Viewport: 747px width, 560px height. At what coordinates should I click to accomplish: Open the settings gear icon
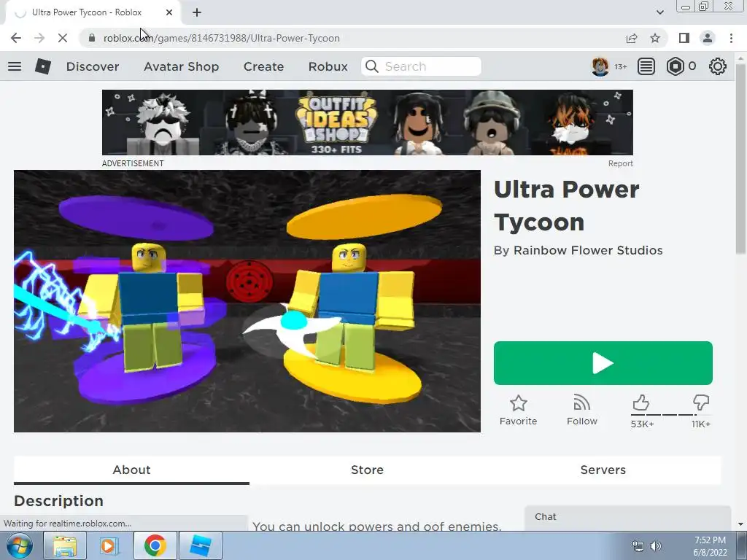pyautogui.click(x=718, y=66)
